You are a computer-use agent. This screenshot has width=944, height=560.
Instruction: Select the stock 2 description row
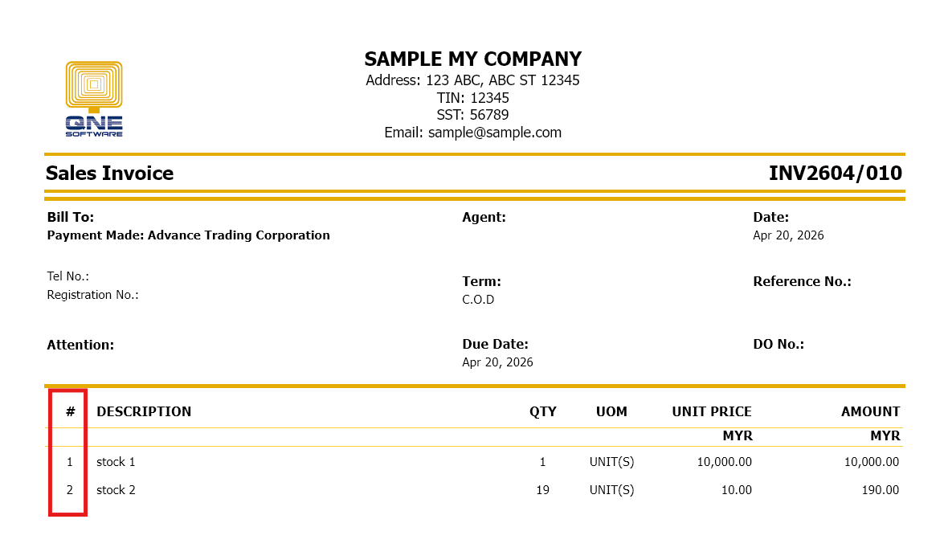click(116, 490)
